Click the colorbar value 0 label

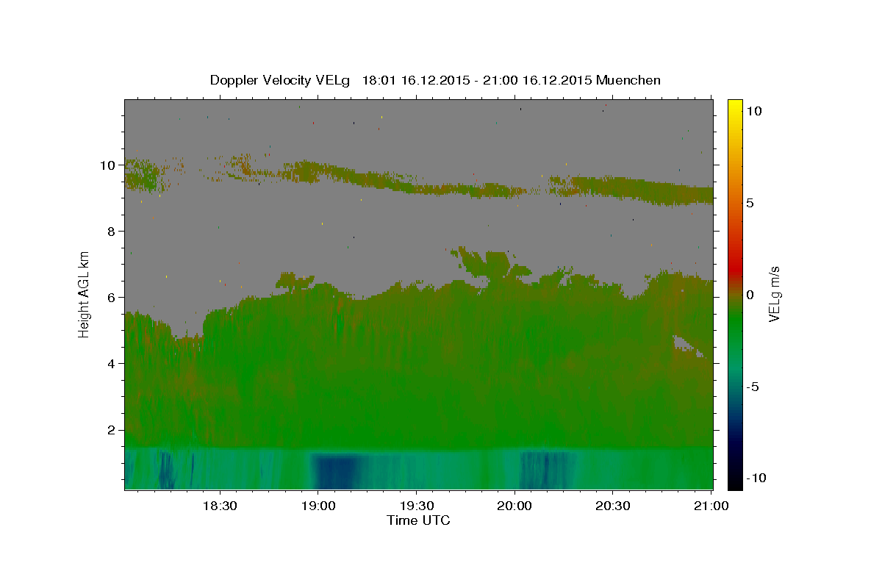pyautogui.click(x=749, y=295)
